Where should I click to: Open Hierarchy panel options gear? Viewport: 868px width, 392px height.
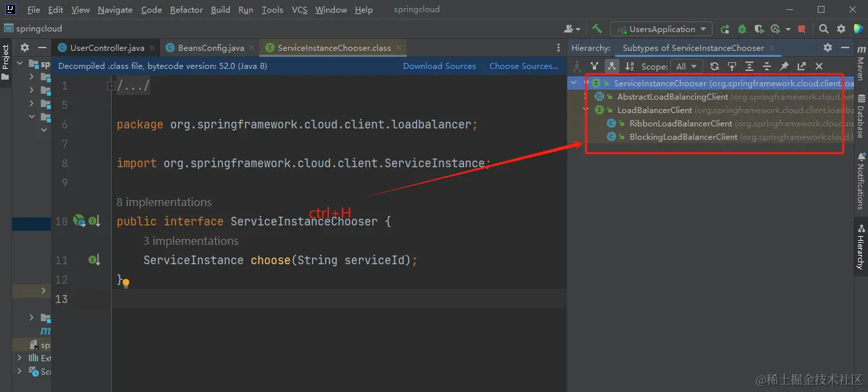tap(828, 47)
